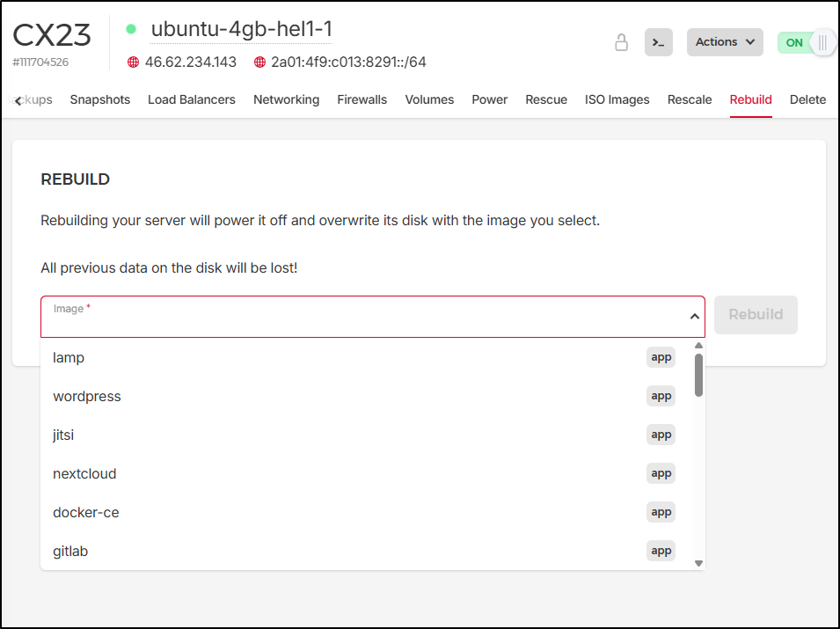
Task: Open the Actions dropdown menu
Action: 725,42
